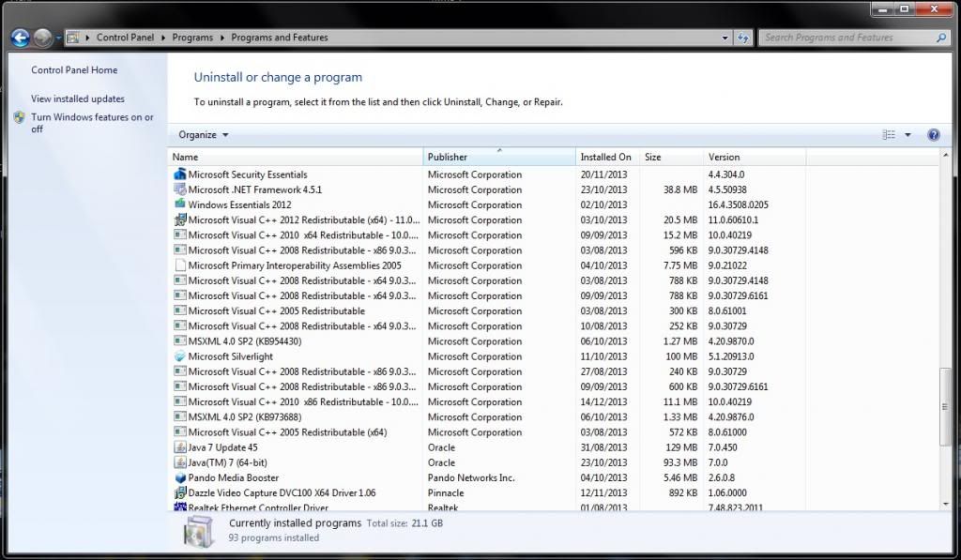
Task: Open View installed updates link
Action: [x=78, y=98]
